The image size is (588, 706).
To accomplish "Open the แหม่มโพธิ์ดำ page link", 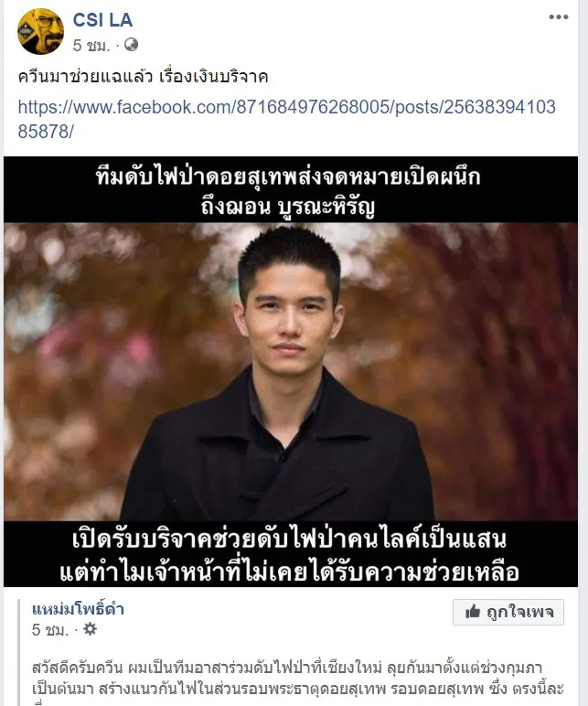I will click(78, 609).
